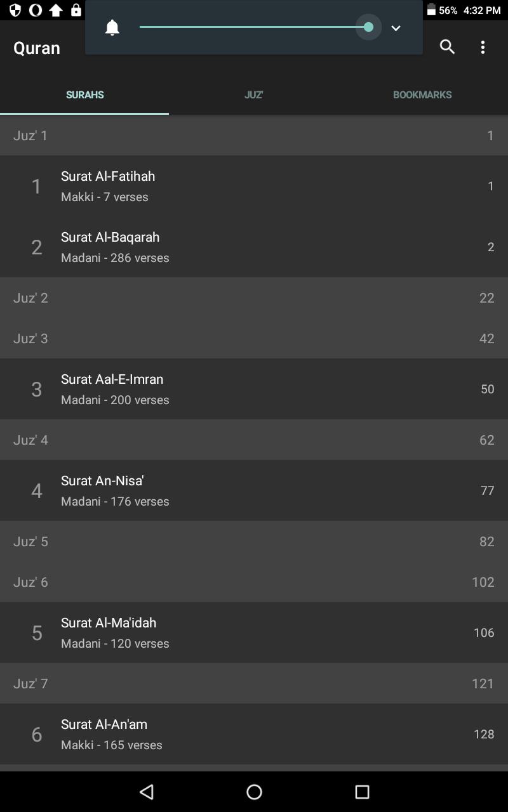The image size is (508, 812).
Task: Expand the volume panel chevron
Action: pos(396,28)
